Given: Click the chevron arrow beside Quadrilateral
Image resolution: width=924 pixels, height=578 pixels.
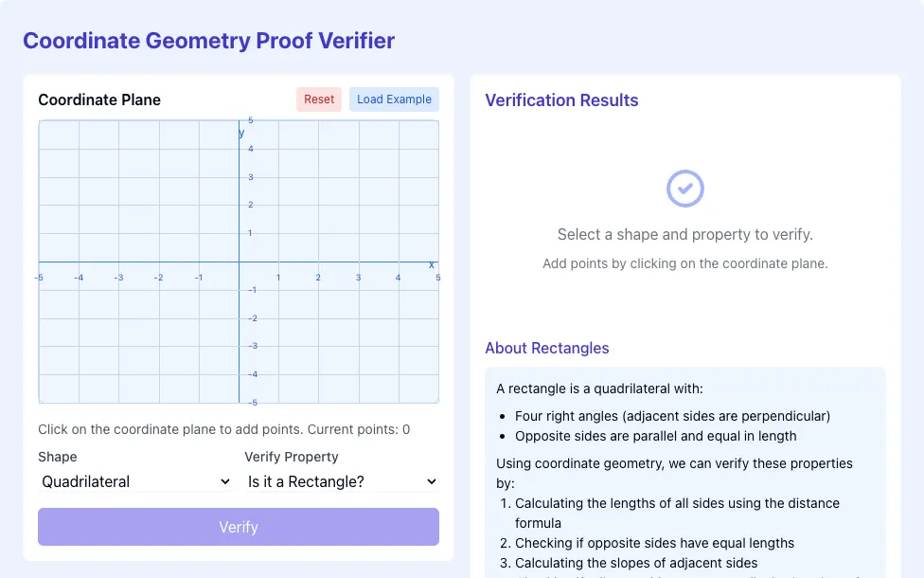Looking at the screenshot, I should tap(225, 482).
